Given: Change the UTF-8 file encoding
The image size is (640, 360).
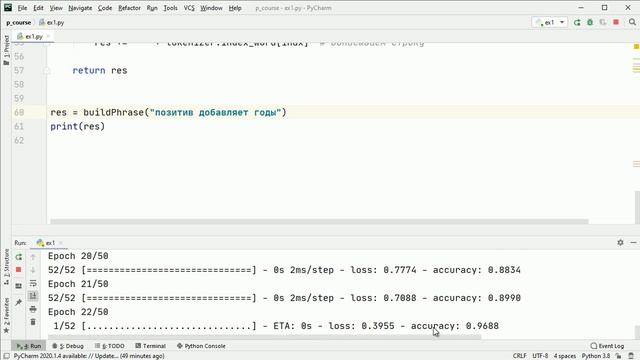Looking at the screenshot, I should click(x=540, y=356).
